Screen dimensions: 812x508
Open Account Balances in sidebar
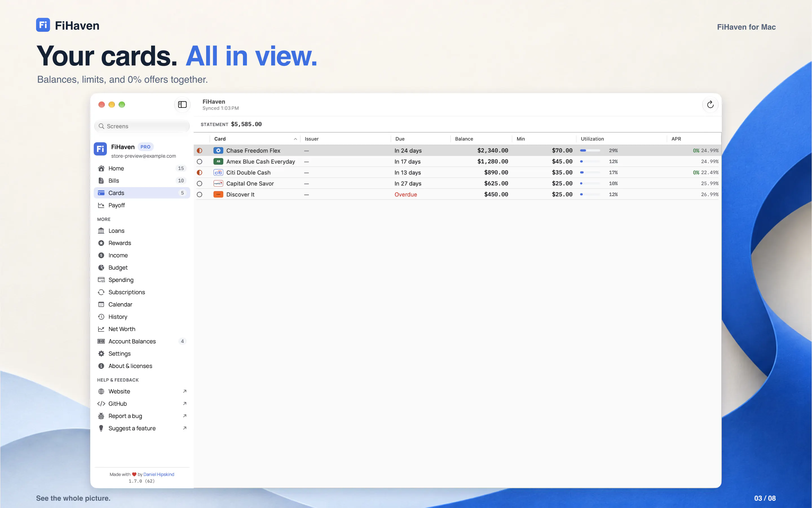(x=142, y=341)
